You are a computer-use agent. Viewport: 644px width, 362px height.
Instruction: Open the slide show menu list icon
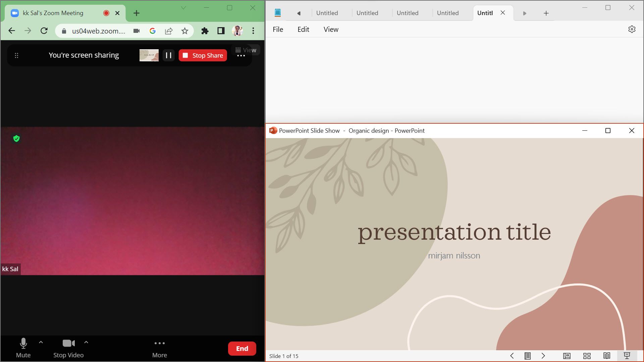coord(527,356)
